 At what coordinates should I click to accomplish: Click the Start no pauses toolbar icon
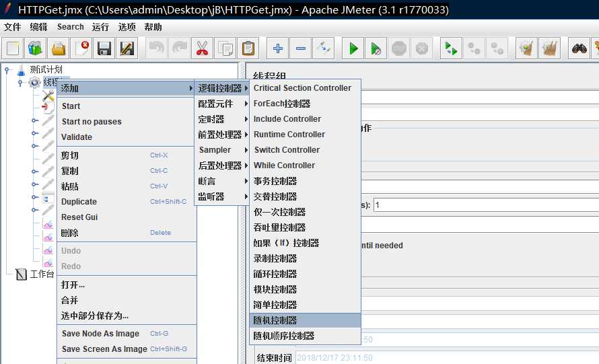click(376, 48)
